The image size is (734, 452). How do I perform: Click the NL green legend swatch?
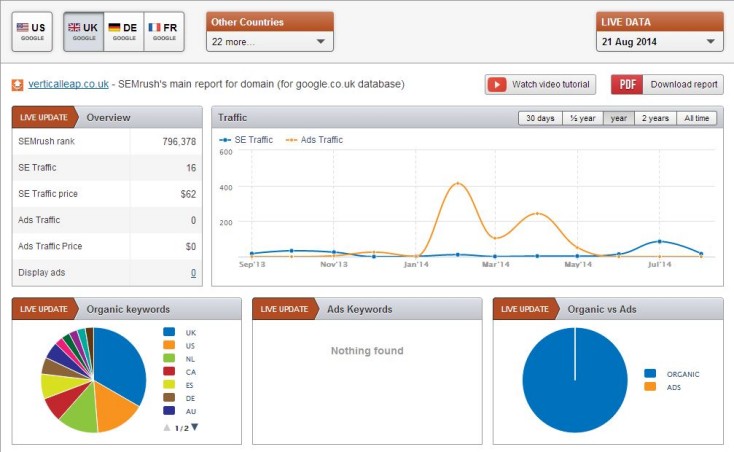click(x=169, y=358)
